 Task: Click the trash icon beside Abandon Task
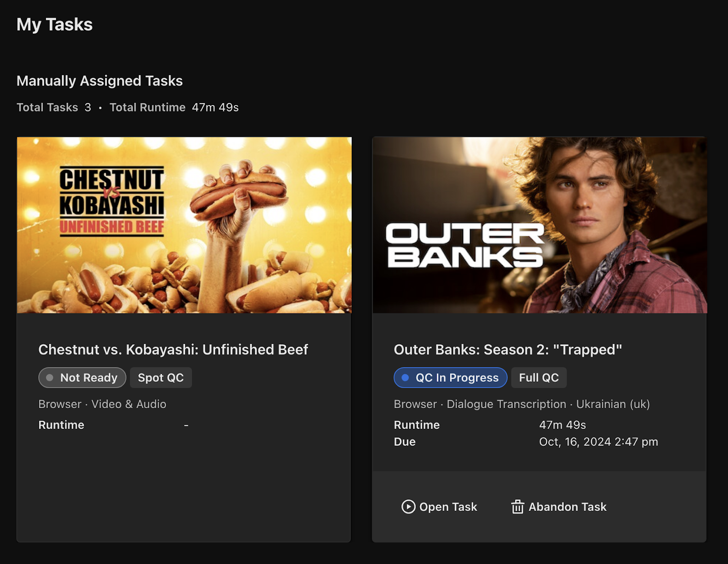[517, 507]
